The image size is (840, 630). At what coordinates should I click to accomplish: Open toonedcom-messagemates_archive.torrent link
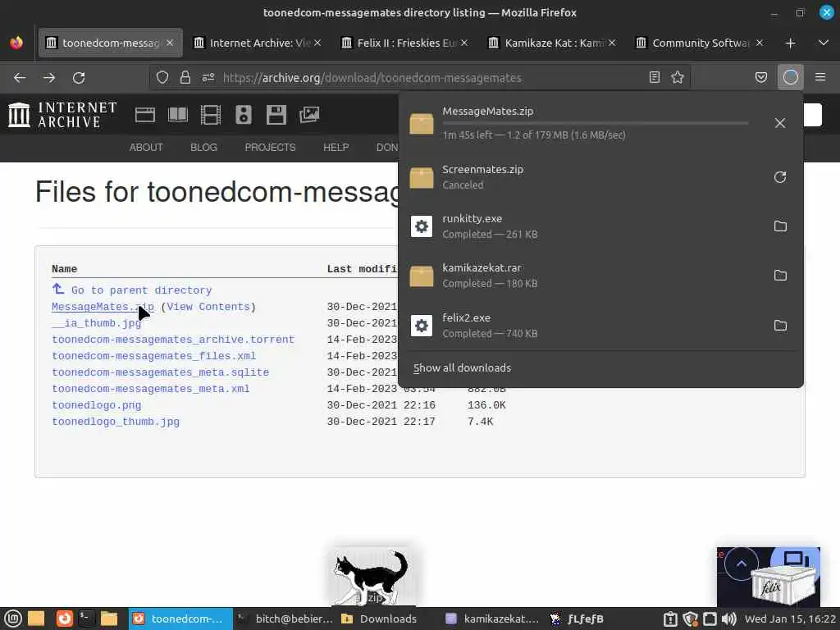click(173, 340)
